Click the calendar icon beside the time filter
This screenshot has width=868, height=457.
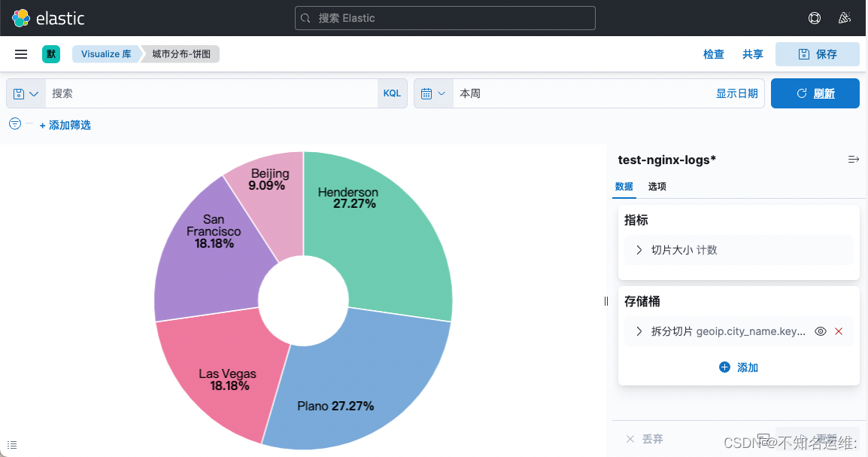pos(426,93)
